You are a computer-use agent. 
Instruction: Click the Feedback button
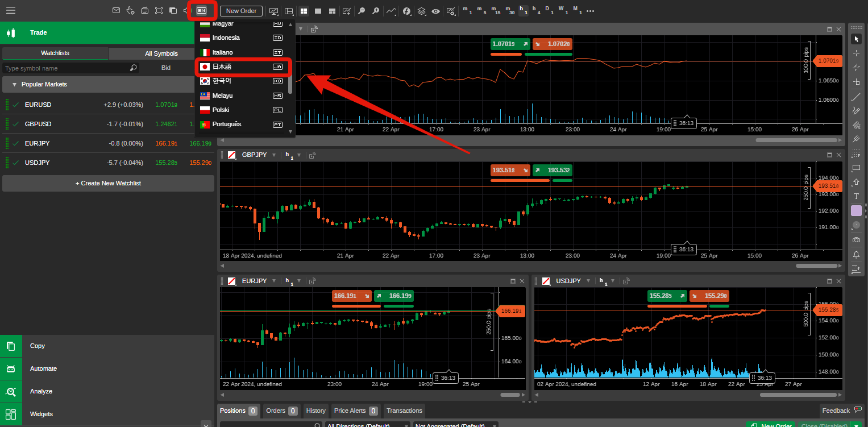click(841, 411)
